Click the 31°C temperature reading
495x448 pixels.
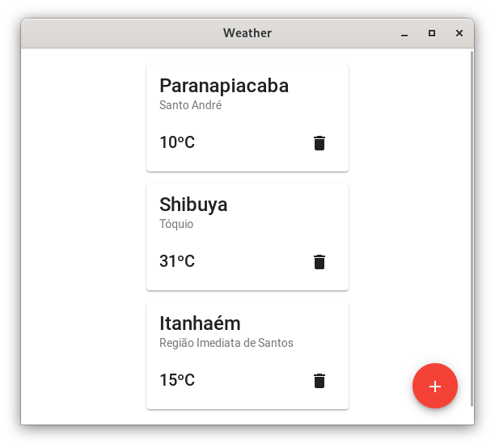(177, 262)
